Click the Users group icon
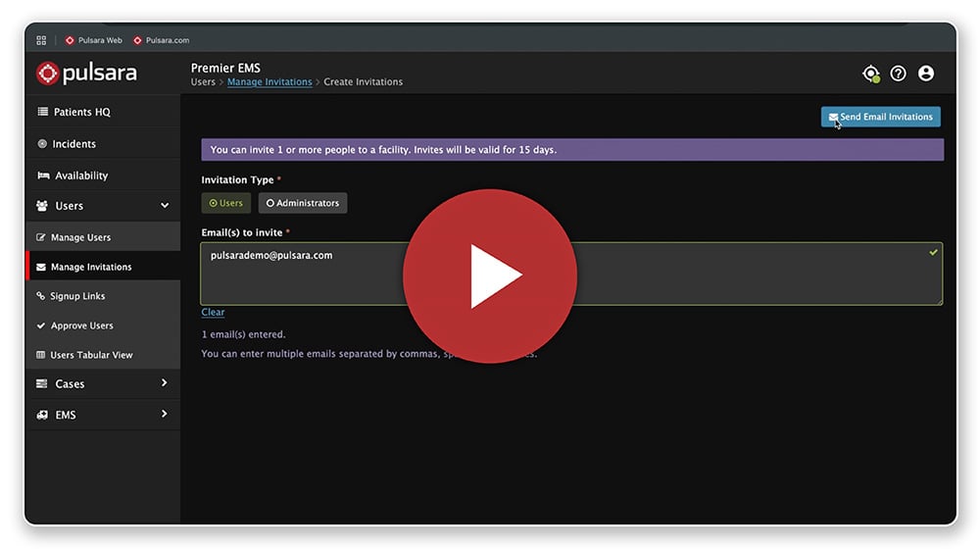 (x=42, y=206)
